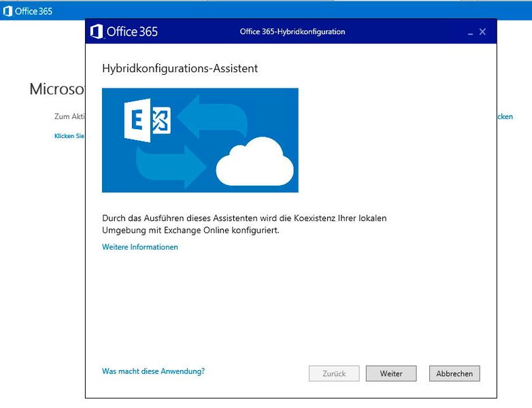Minimize the Hybridkonfiguration dialog
This screenshot has width=532, height=408.
coord(469,32)
